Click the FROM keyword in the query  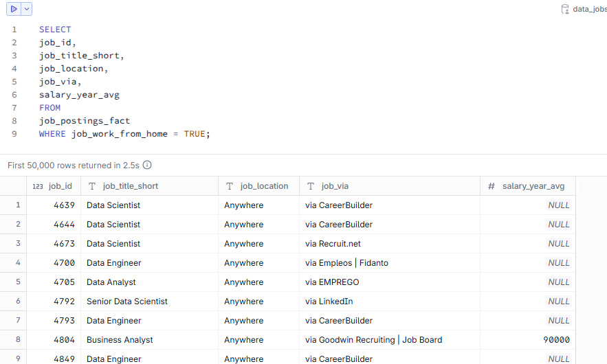pos(50,108)
